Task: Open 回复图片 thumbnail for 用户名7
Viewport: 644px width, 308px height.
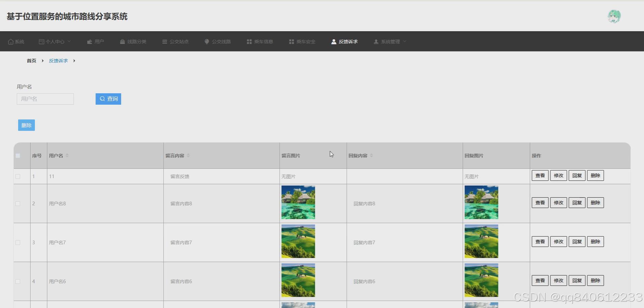Action: pos(481,241)
